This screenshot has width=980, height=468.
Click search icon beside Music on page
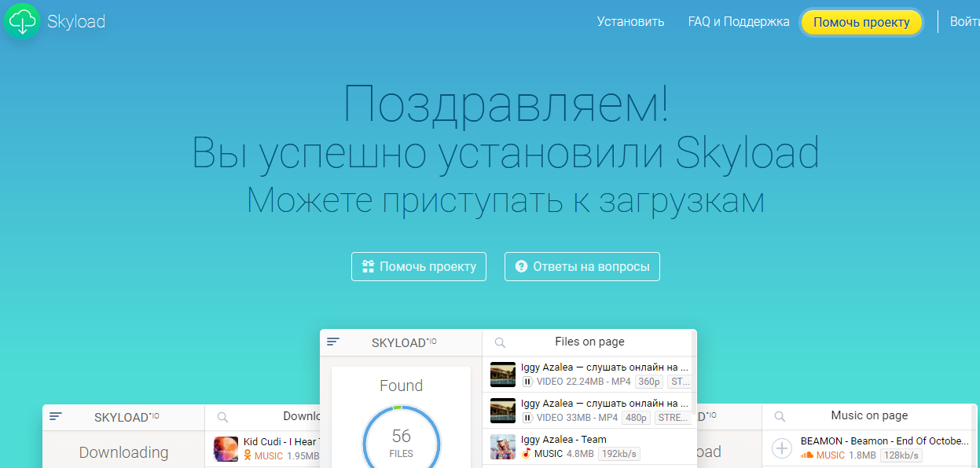click(x=780, y=417)
